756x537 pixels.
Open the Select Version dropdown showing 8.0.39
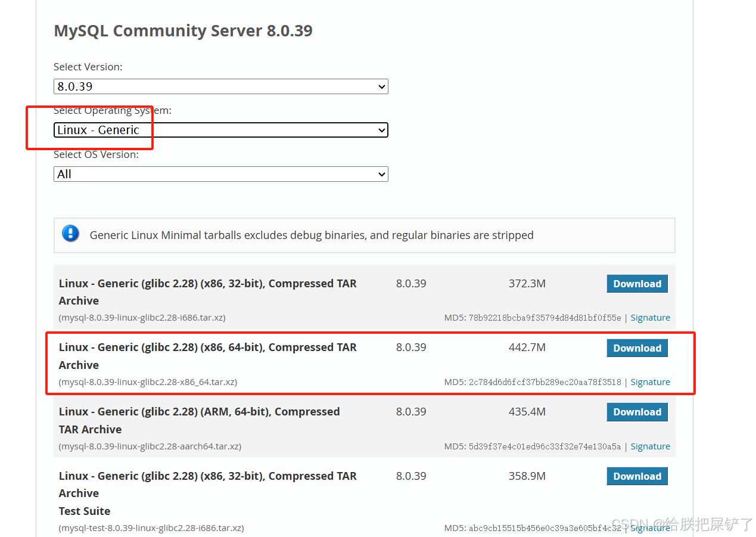click(x=220, y=86)
